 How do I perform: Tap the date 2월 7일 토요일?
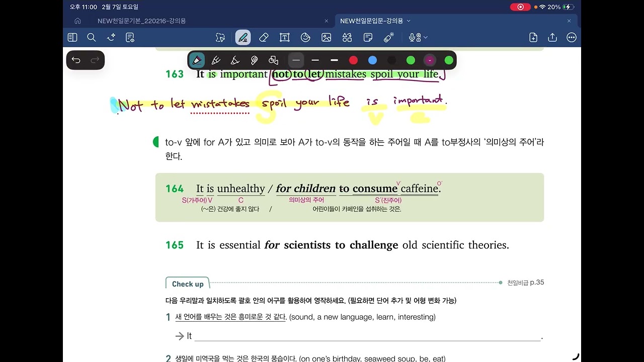pyautogui.click(x=120, y=7)
